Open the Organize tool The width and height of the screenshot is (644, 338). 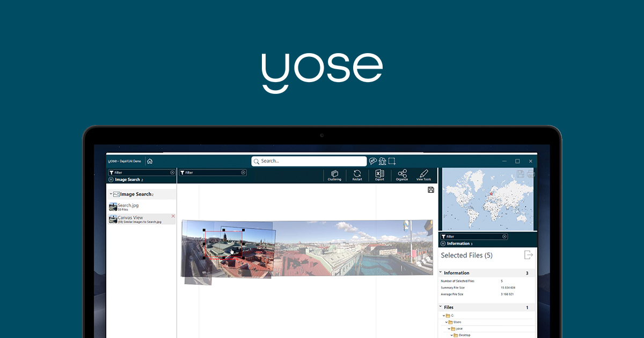pos(402,175)
